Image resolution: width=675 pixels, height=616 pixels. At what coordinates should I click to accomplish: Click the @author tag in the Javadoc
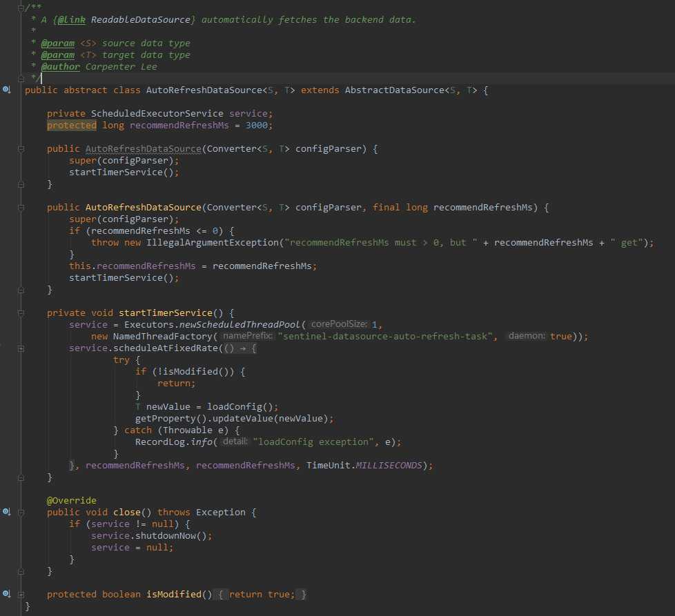tap(61, 67)
